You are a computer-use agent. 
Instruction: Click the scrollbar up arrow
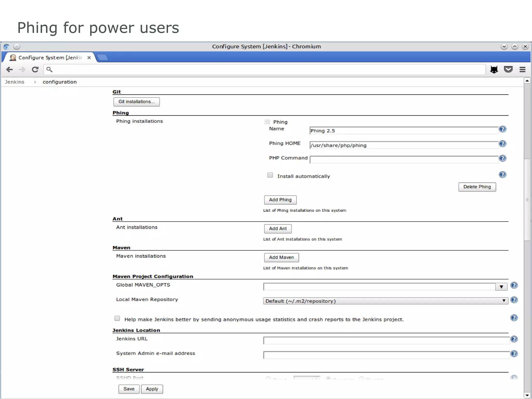(x=527, y=81)
